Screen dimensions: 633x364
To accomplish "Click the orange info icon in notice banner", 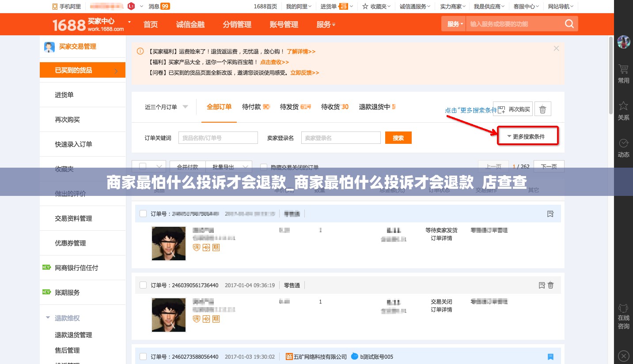I will click(x=140, y=51).
